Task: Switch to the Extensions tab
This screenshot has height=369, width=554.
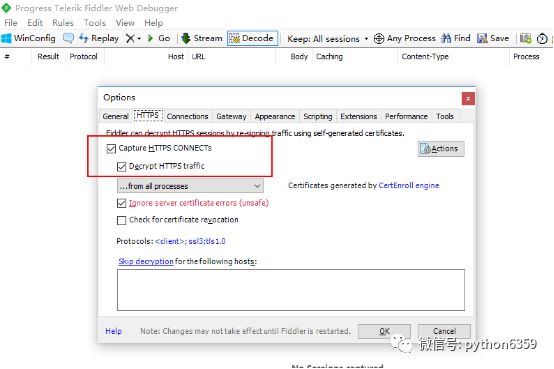Action: [x=359, y=116]
